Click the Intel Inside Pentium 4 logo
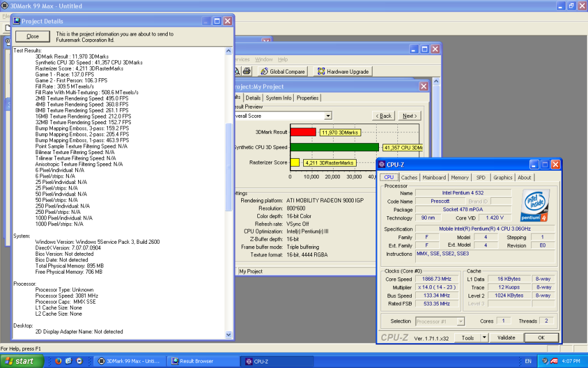 [535, 205]
